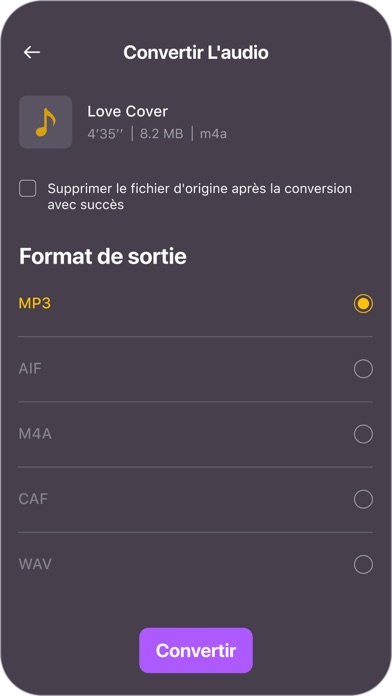392x696 pixels.
Task: Click the Format de sortie heading
Action: [103, 257]
